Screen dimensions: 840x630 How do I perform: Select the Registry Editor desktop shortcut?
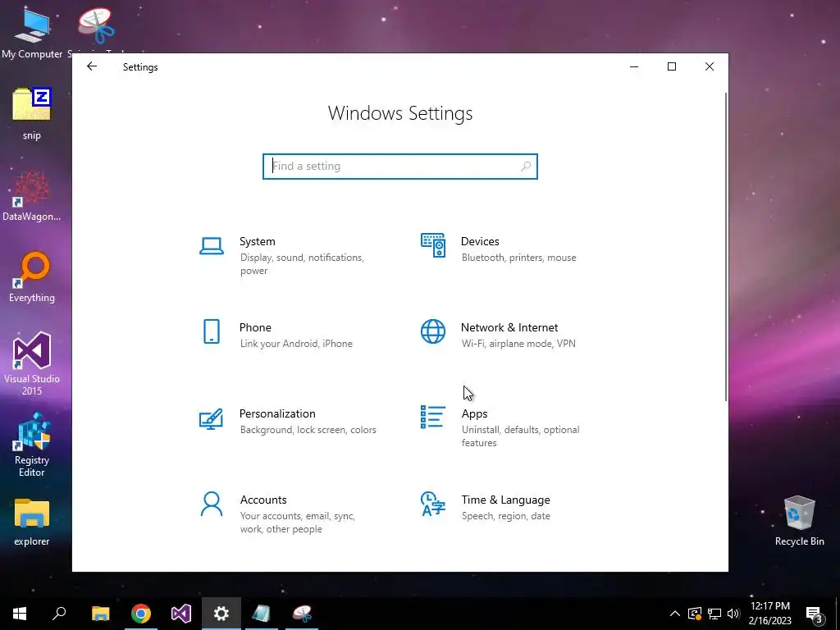(x=32, y=445)
